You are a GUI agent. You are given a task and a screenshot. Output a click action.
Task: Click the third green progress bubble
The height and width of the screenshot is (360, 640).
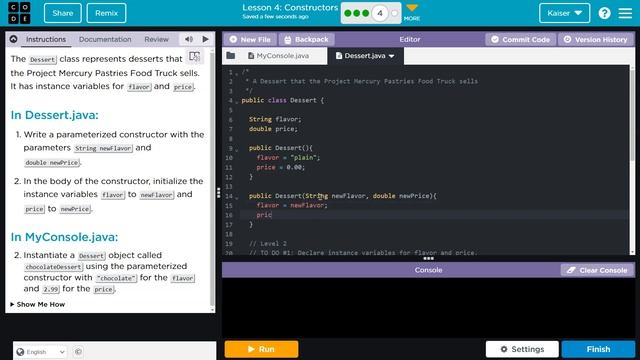(x=366, y=13)
